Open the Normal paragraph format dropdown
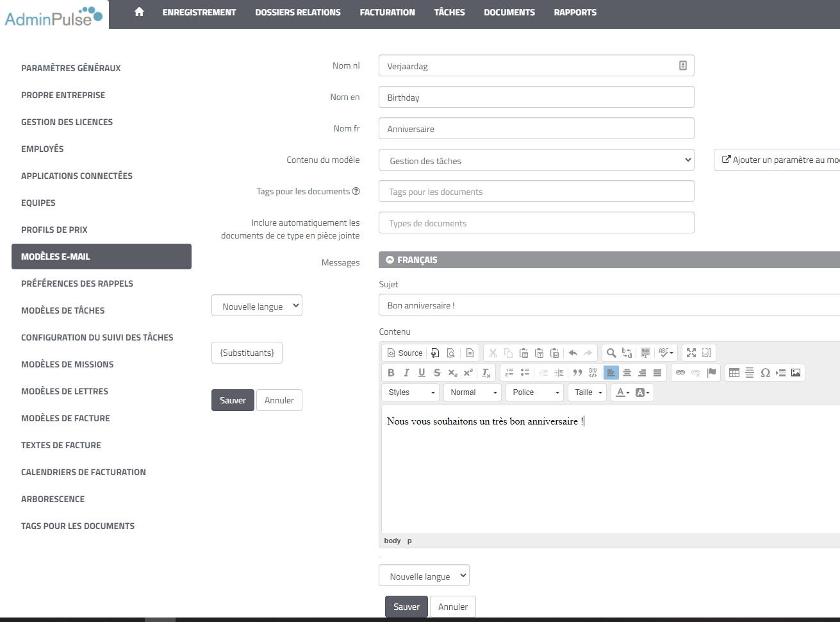The height and width of the screenshot is (622, 840). (472, 392)
